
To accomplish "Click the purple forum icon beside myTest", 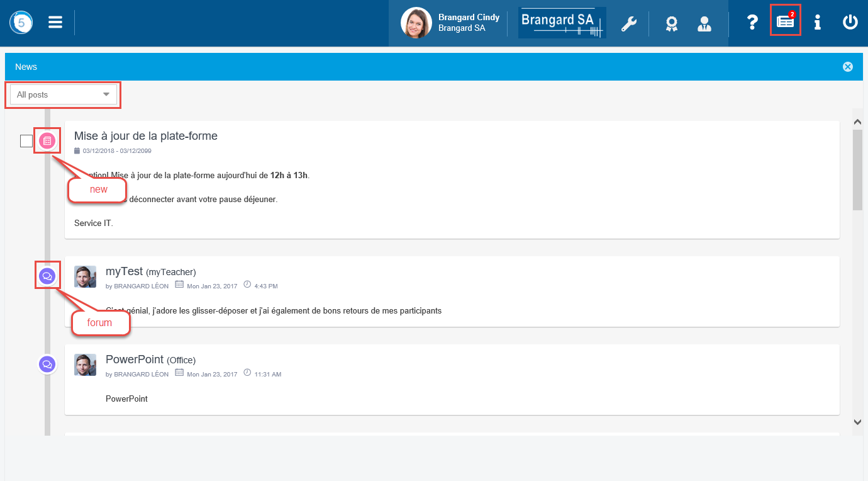I will (47, 276).
